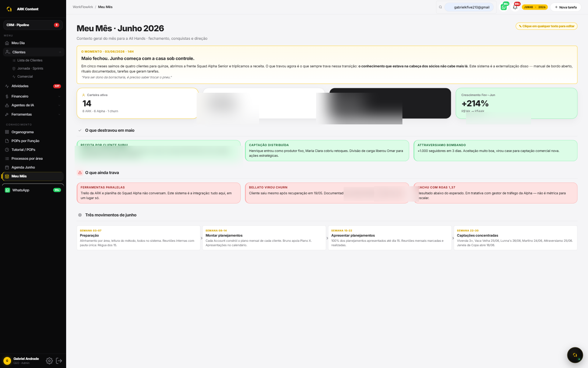Open WhatsApp icon in top bar
Screen dimensions: 588x368
[504, 7]
